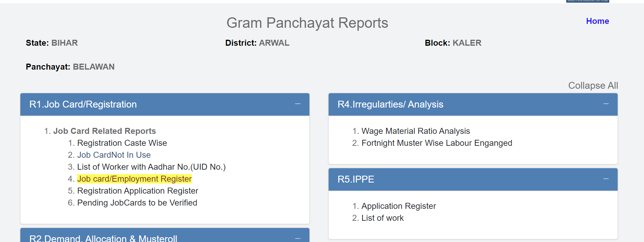Click Panchayat: BELAWAN text
The height and width of the screenshot is (242, 644).
(x=70, y=67)
